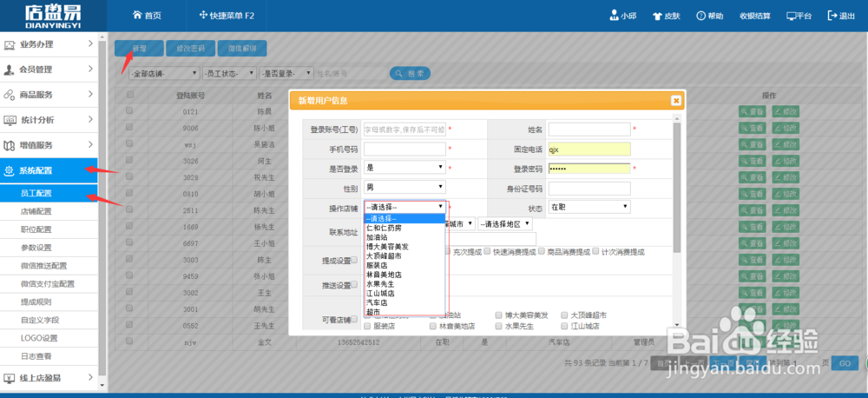Screen dimensions: 868x398
Task: Click the 店盈易 logo
Action: (x=51, y=15)
